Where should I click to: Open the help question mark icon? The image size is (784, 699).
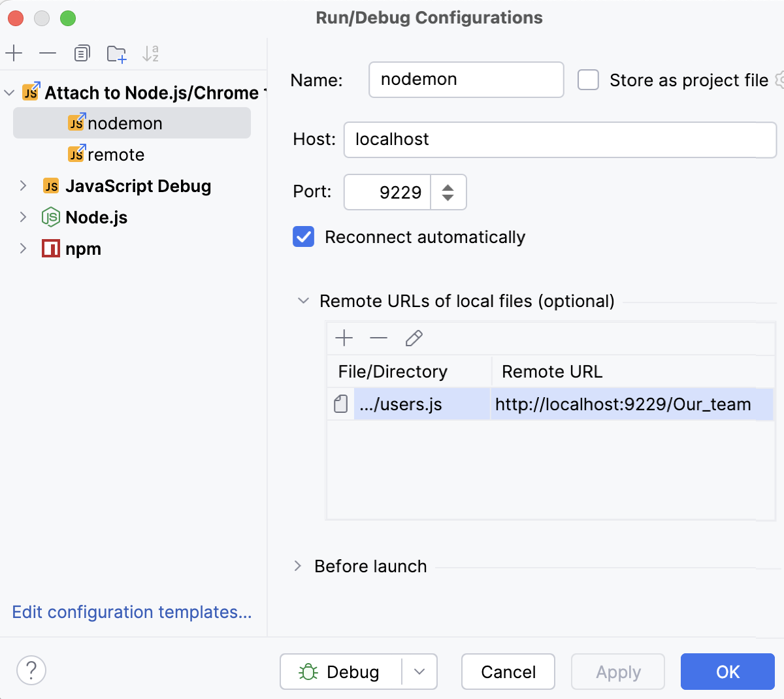pos(31,670)
